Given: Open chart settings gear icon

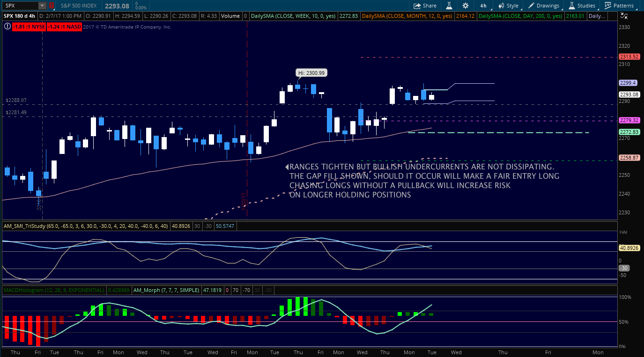Looking at the screenshot, I should coord(465,6).
